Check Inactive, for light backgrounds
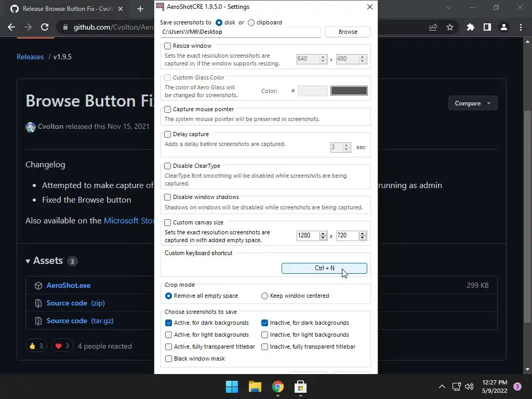 tap(264, 335)
